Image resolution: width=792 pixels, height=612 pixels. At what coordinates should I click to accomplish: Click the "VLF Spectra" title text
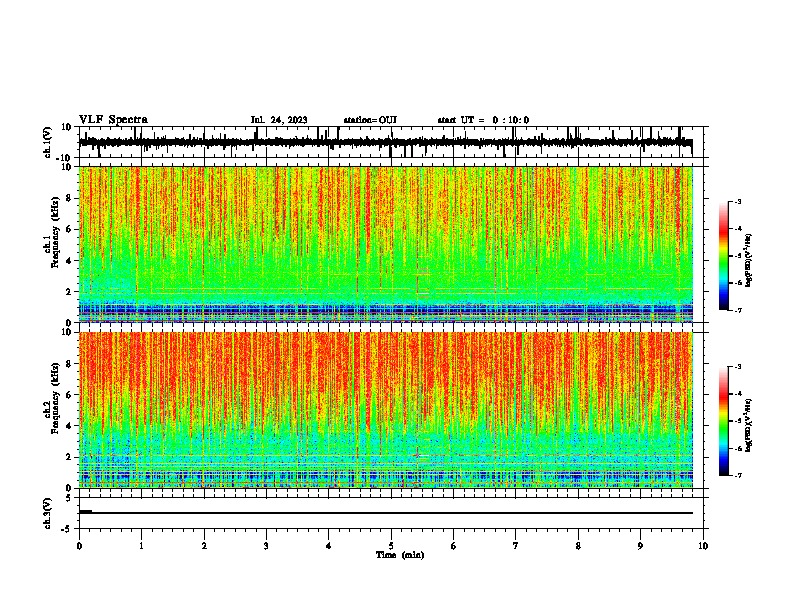(113, 120)
